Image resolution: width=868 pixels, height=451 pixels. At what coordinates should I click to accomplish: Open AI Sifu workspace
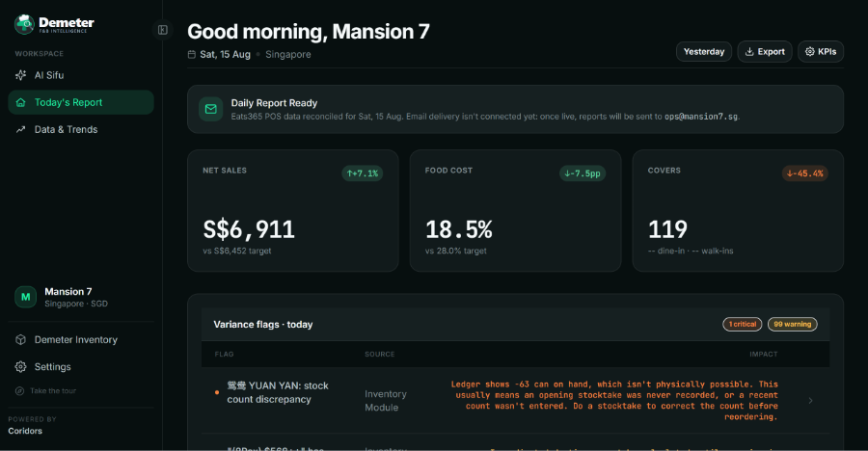tap(81, 75)
